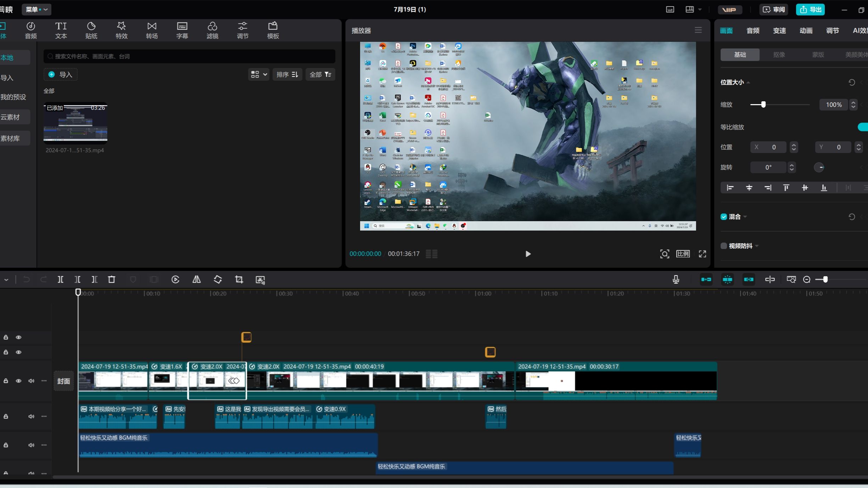Viewport: 868px width, 488px height.
Task: Switch to the 动画 properties tab
Action: click(806, 30)
